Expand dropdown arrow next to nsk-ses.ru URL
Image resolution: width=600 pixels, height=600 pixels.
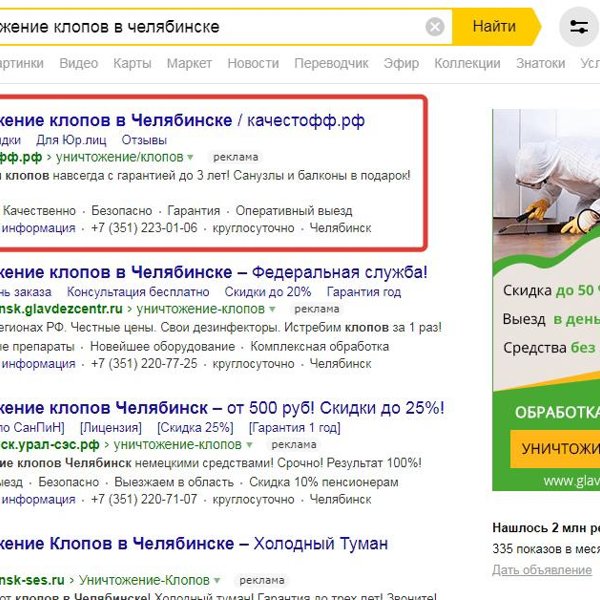click(217, 580)
